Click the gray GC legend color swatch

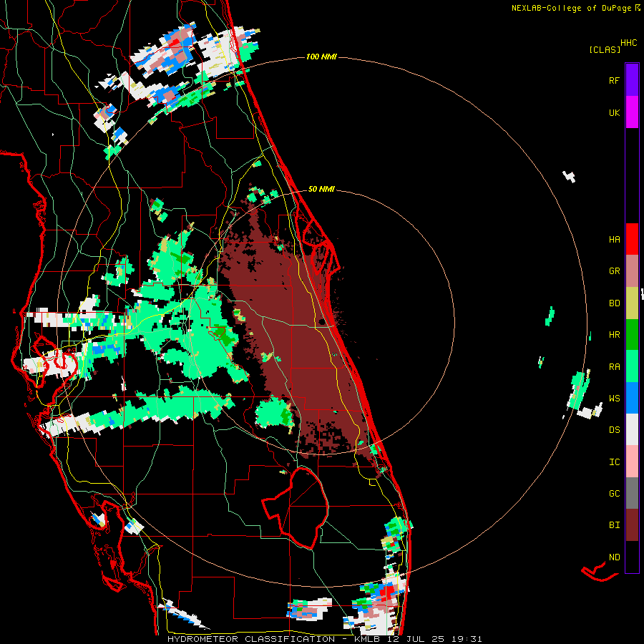(632, 493)
